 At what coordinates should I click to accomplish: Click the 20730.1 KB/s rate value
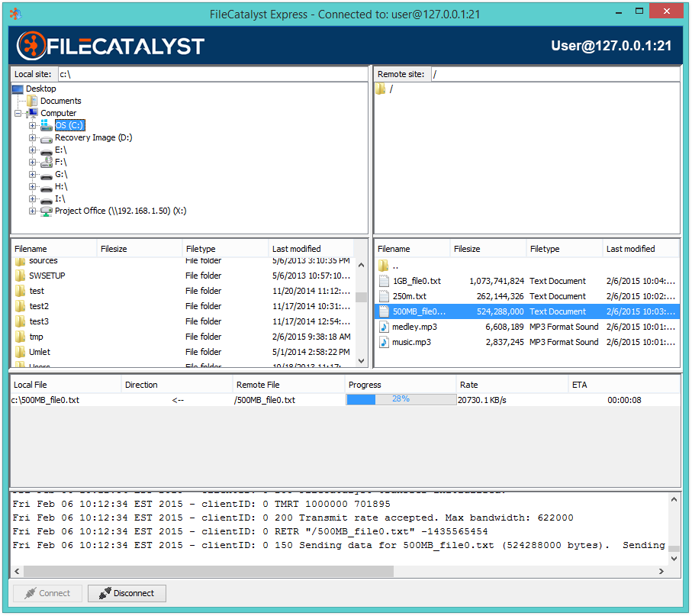(x=482, y=400)
